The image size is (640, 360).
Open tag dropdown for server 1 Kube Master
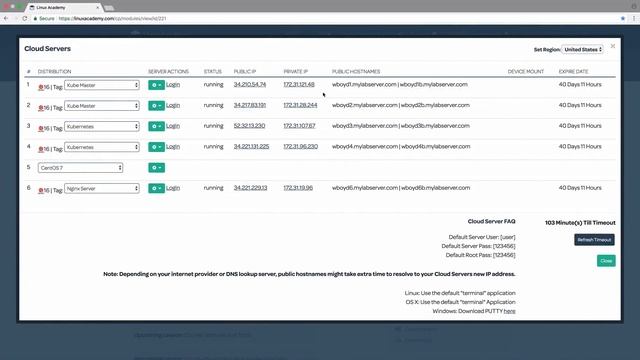pos(102,85)
